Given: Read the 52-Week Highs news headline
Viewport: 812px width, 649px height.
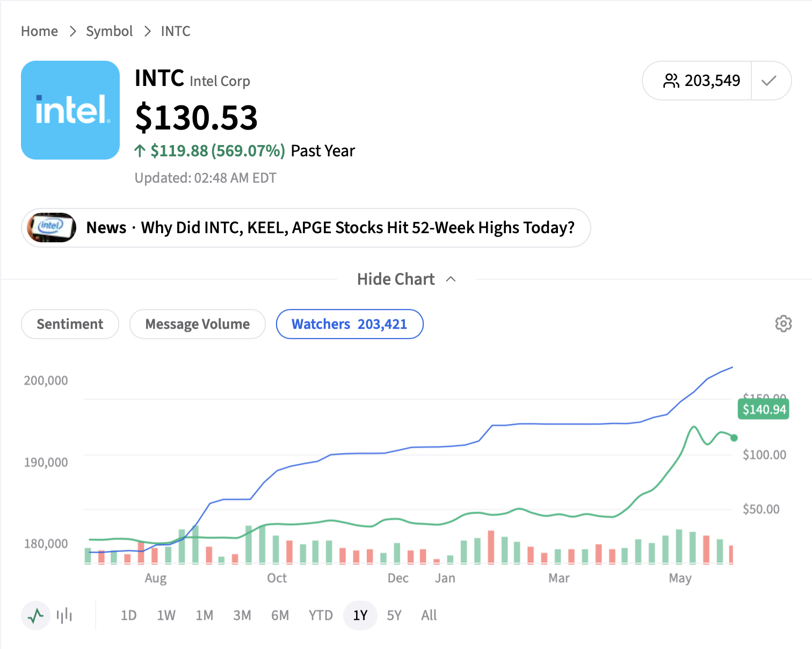Looking at the screenshot, I should coord(358,228).
